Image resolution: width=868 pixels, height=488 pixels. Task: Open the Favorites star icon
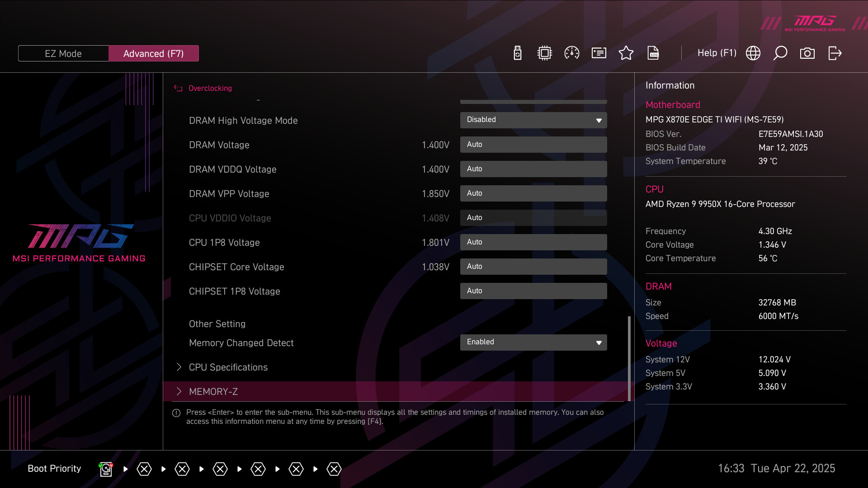pos(626,53)
